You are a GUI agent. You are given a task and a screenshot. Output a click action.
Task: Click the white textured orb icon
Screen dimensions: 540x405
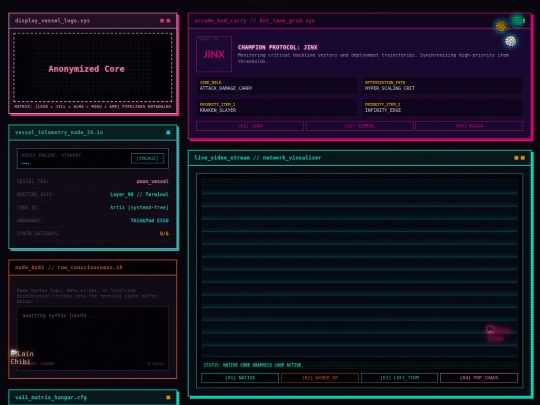(x=510, y=41)
